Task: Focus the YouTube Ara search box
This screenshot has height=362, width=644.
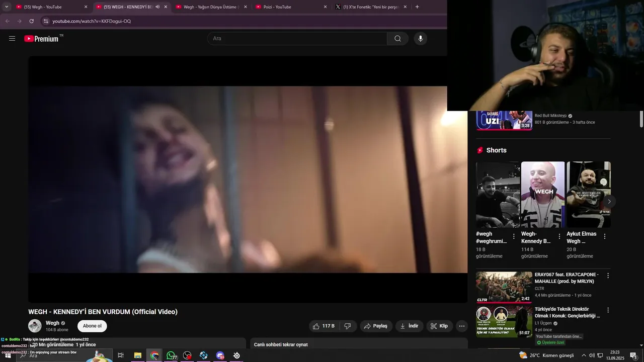Action: [297, 39]
